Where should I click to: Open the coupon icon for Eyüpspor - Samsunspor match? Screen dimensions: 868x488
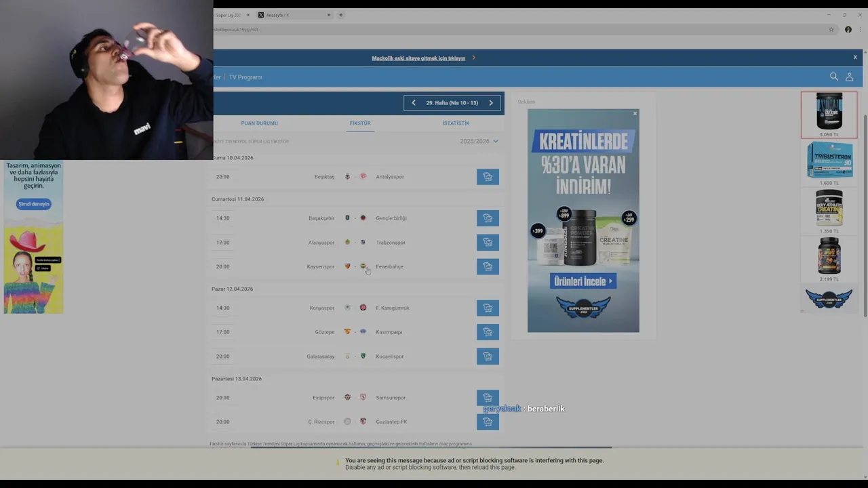[x=488, y=398]
